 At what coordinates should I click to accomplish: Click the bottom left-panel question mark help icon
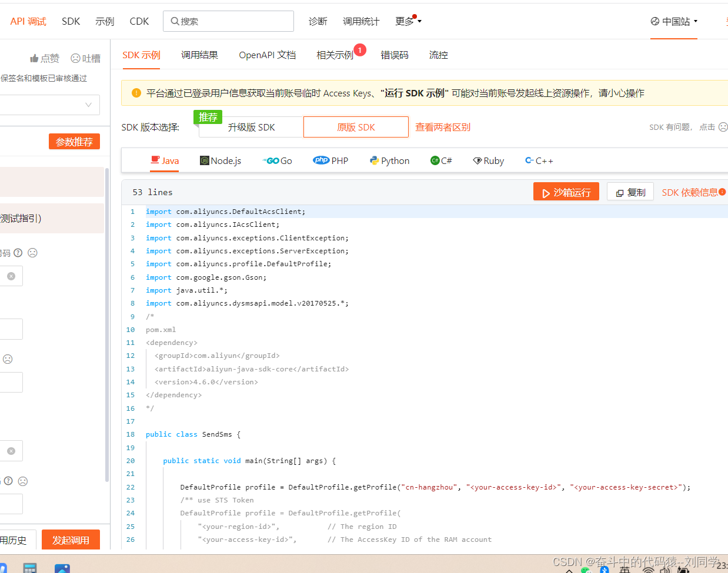[8, 481]
